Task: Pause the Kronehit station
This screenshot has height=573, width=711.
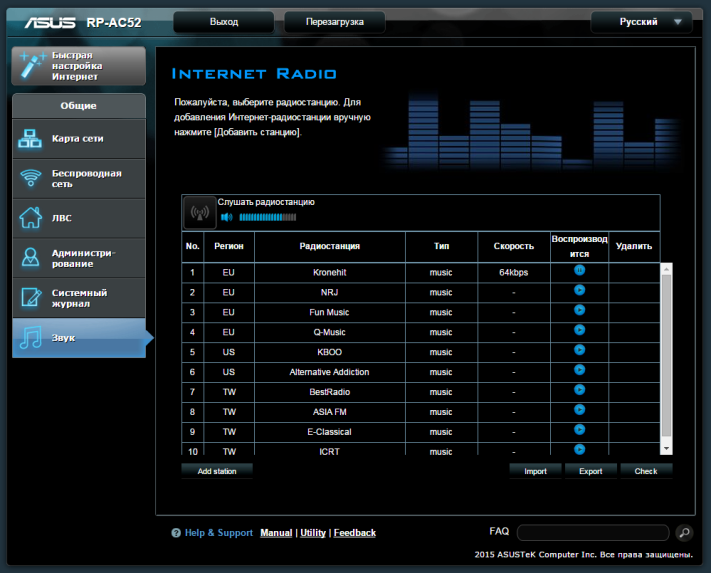Action: pyautogui.click(x=579, y=270)
